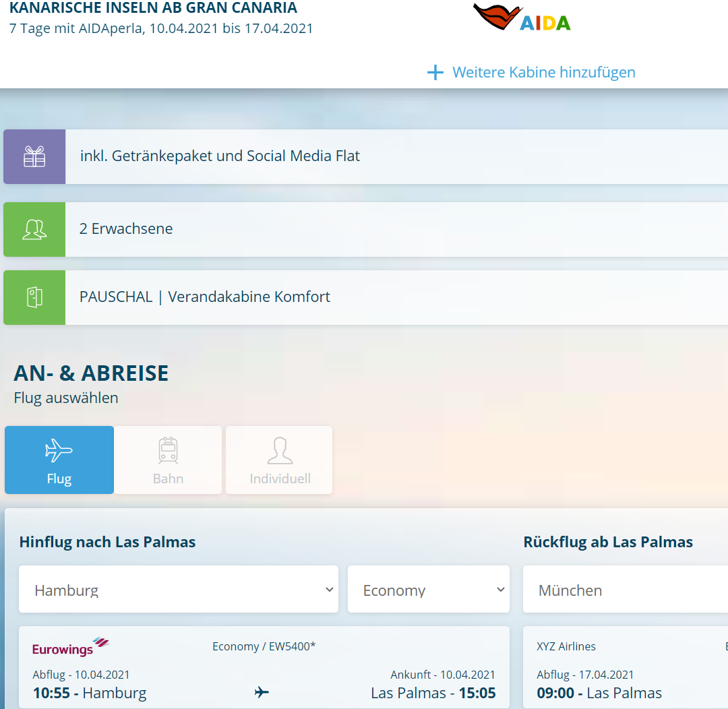The image size is (728, 709).
Task: Click the plus icon to add cabin
Action: [x=435, y=73]
